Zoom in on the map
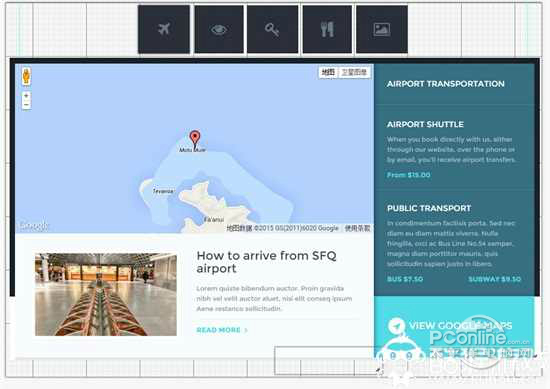 point(26,96)
